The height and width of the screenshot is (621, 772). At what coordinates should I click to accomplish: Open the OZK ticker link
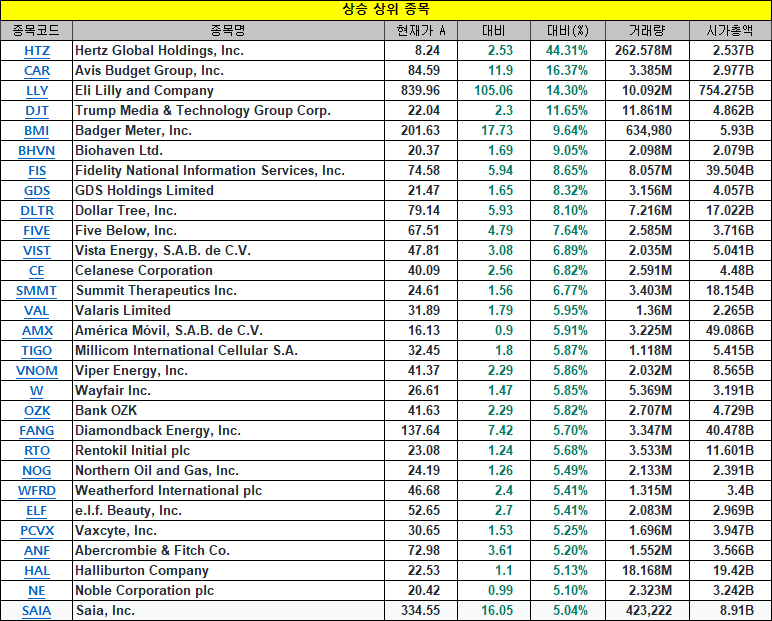tap(37, 411)
